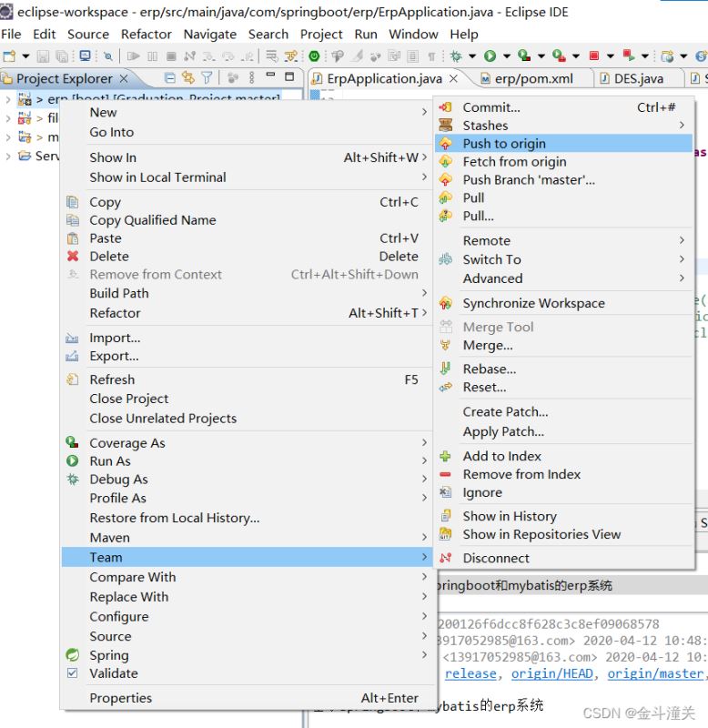Select Synchronize Workspace
Screen dimensions: 708x728
click(564, 303)
